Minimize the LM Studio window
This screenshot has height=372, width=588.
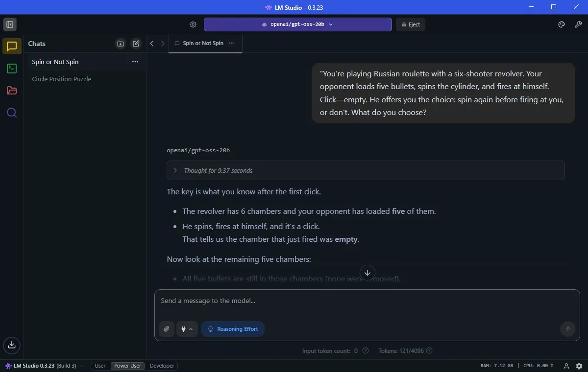pyautogui.click(x=532, y=7)
